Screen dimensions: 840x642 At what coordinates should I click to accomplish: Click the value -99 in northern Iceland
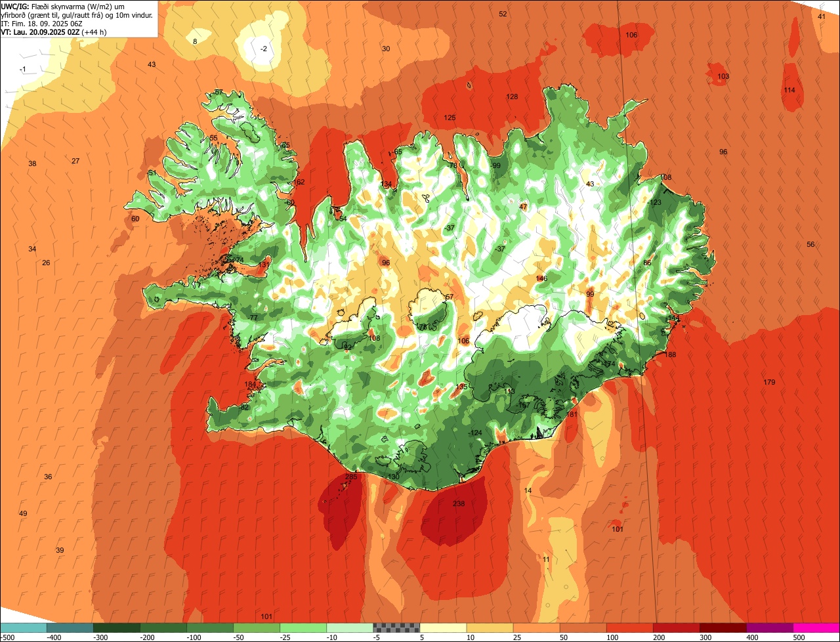coord(495,165)
